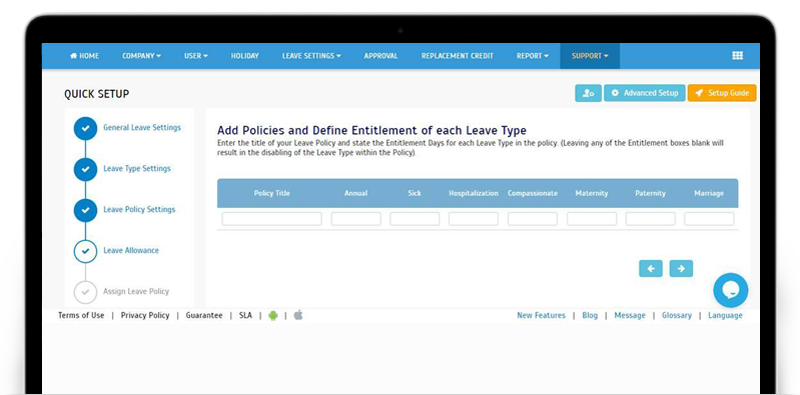Click the Policy Title input field
The height and width of the screenshot is (395, 800).
tap(272, 219)
